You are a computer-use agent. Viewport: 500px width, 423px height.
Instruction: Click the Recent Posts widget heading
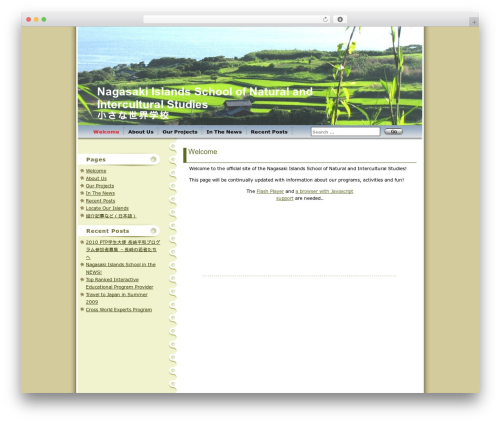[x=108, y=231]
